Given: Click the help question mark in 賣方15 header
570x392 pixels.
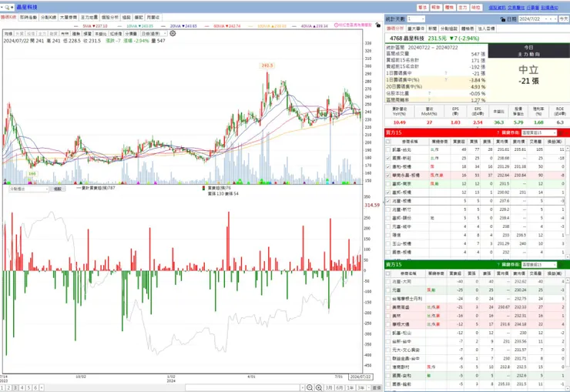Looking at the screenshot, I should point(498,264).
